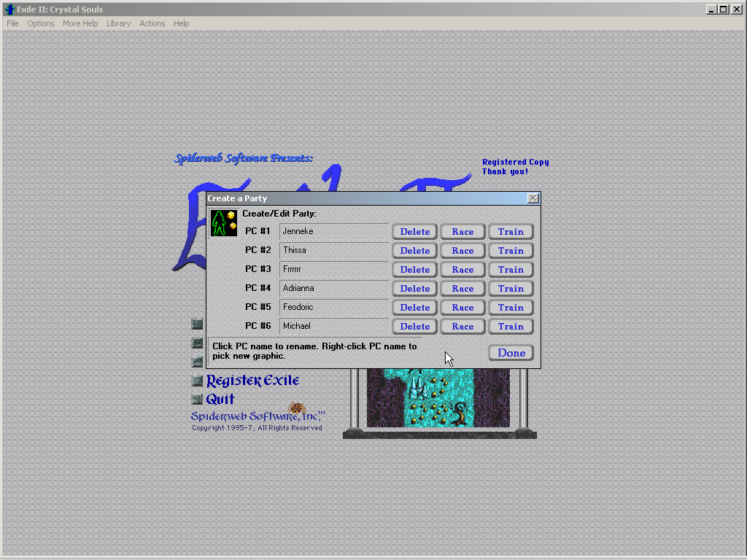The height and width of the screenshot is (560, 747).
Task: Choose Race for Adrianna
Action: [x=462, y=289]
